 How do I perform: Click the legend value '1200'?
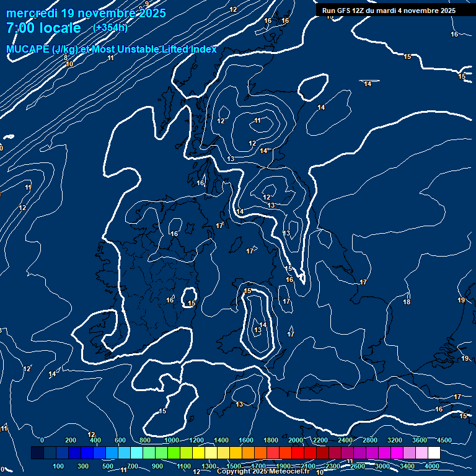click(x=196, y=440)
